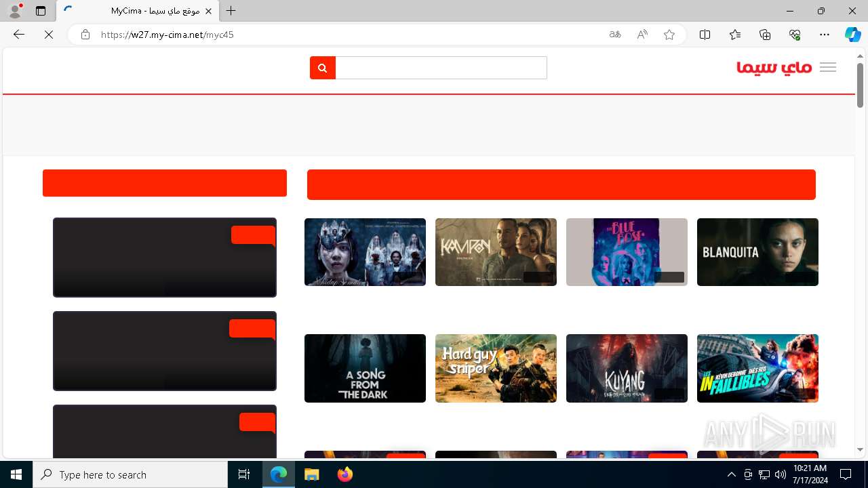Open the ghost women movie poster thumbnail
The height and width of the screenshot is (488, 868).
pos(365,252)
